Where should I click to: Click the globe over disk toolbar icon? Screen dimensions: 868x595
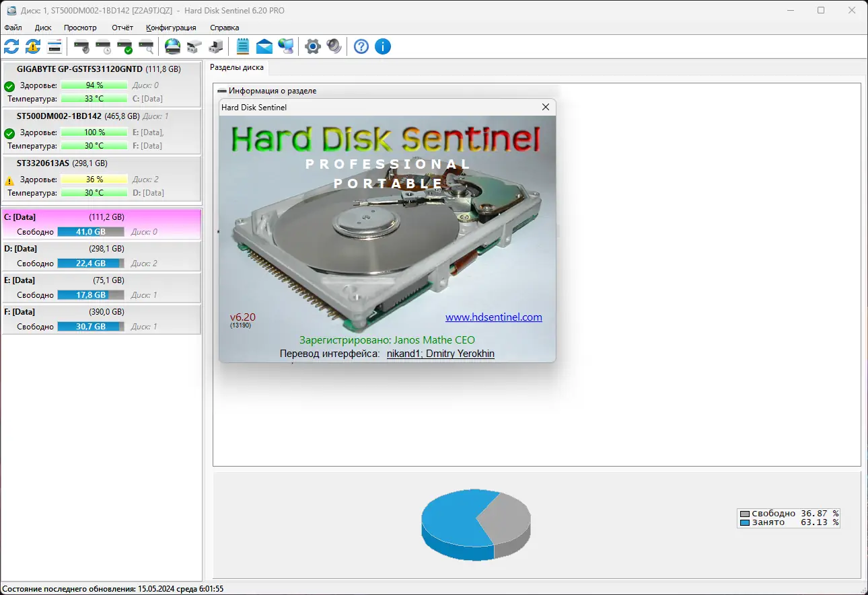pyautogui.click(x=173, y=46)
